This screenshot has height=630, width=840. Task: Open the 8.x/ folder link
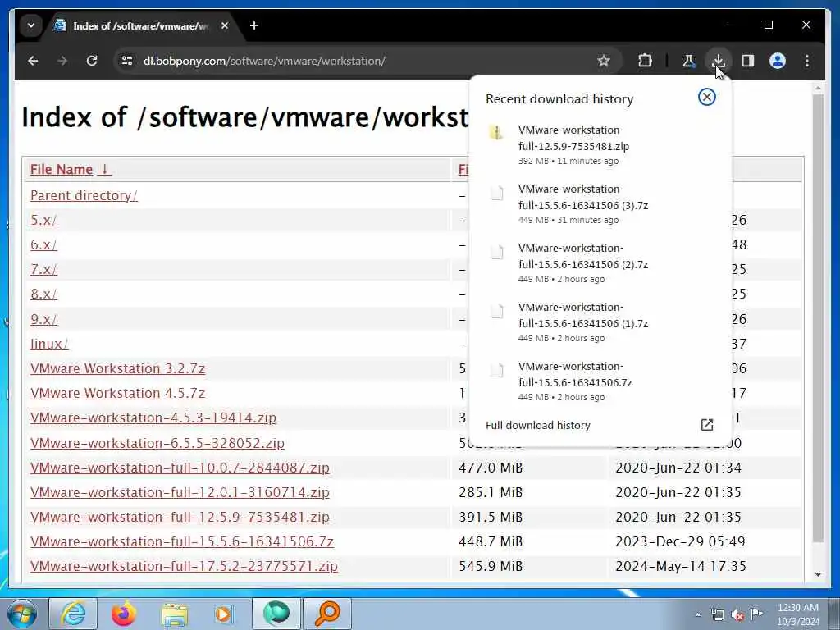43,294
